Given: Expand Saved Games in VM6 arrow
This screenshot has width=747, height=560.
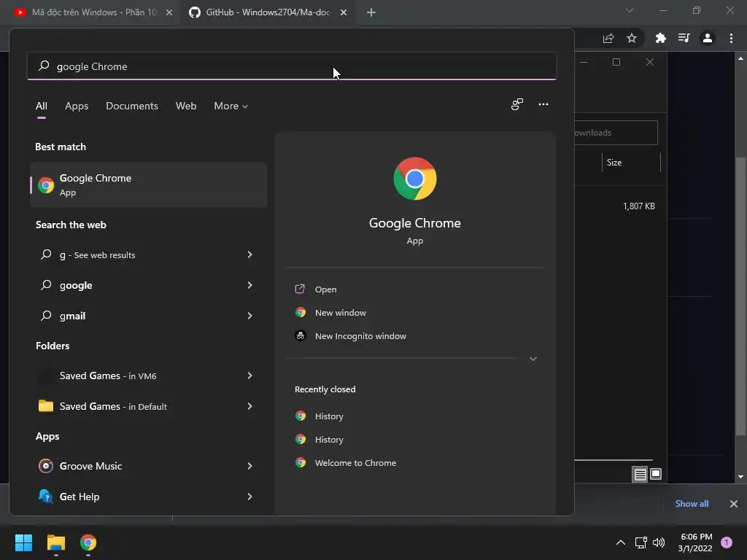Looking at the screenshot, I should coord(249,376).
